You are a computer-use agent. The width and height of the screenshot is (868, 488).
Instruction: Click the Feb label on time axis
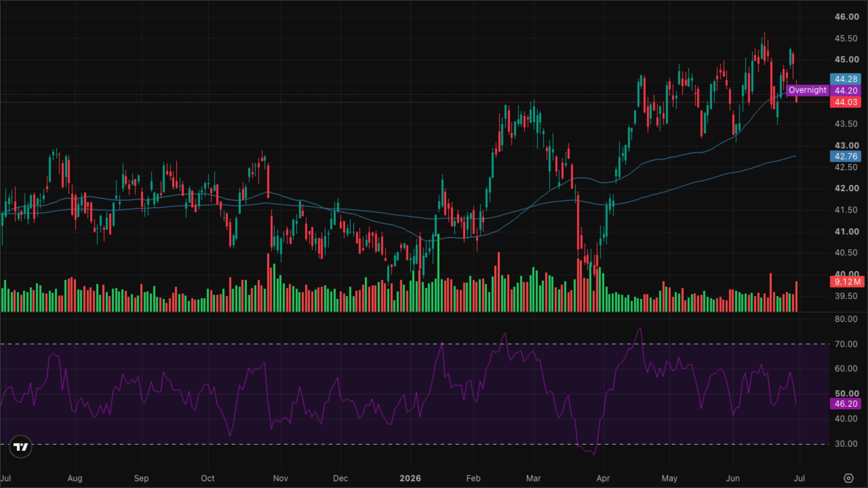click(473, 478)
